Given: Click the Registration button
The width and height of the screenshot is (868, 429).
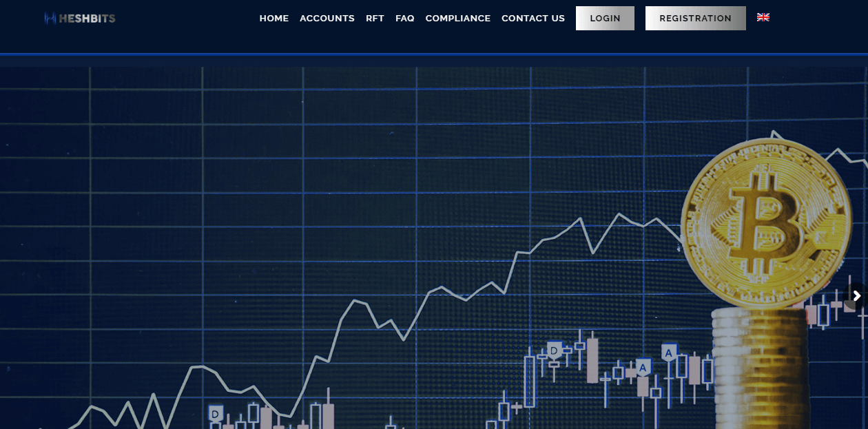Looking at the screenshot, I should point(695,19).
